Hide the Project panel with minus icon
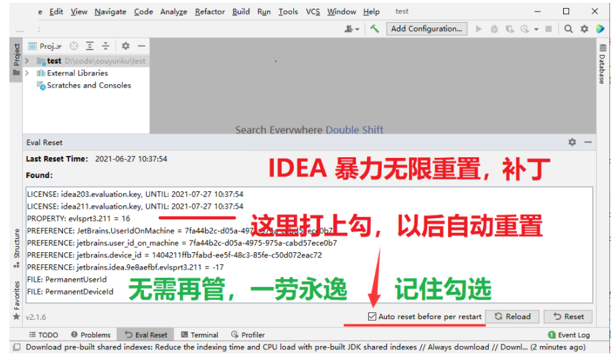This screenshot has height=364, width=612. (141, 46)
